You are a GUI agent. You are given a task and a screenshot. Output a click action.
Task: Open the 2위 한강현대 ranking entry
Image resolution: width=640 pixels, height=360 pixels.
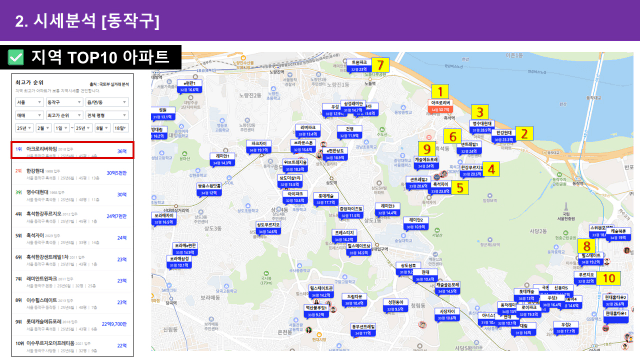(72, 174)
